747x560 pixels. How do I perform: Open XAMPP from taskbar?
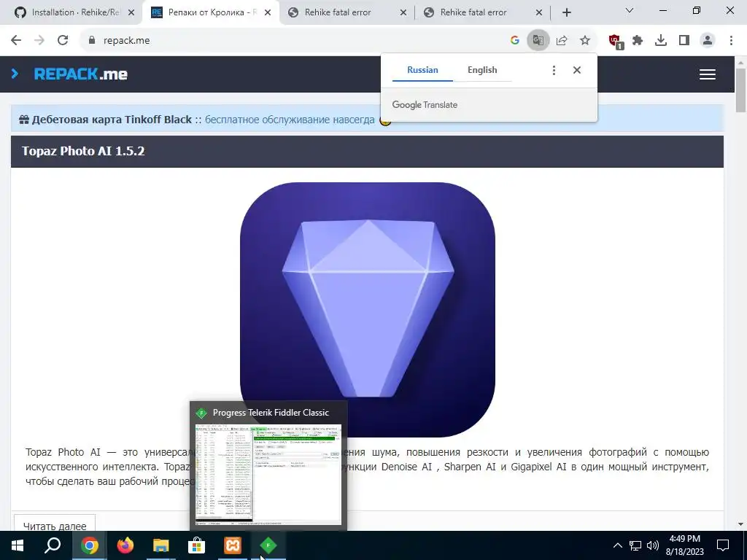[x=233, y=545]
